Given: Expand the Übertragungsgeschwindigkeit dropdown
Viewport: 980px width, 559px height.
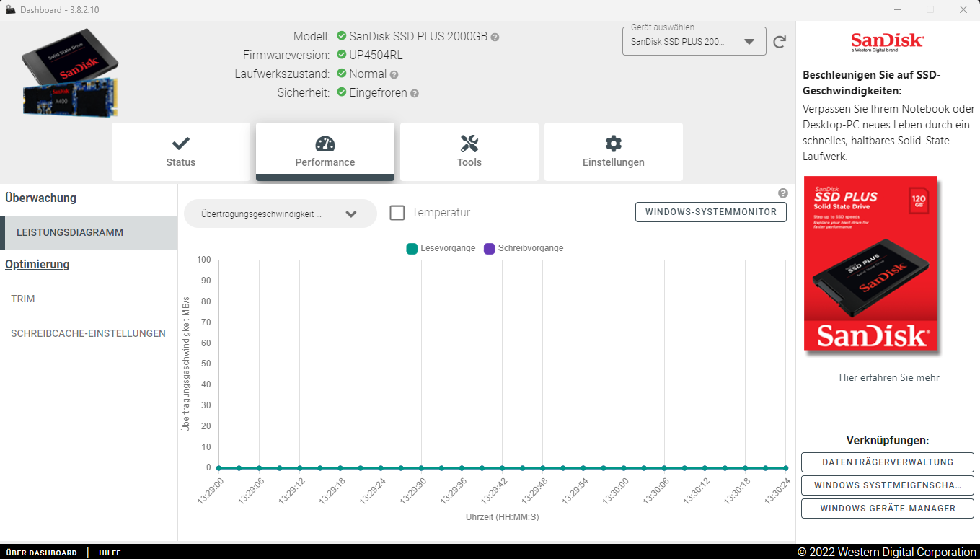Looking at the screenshot, I should (280, 214).
